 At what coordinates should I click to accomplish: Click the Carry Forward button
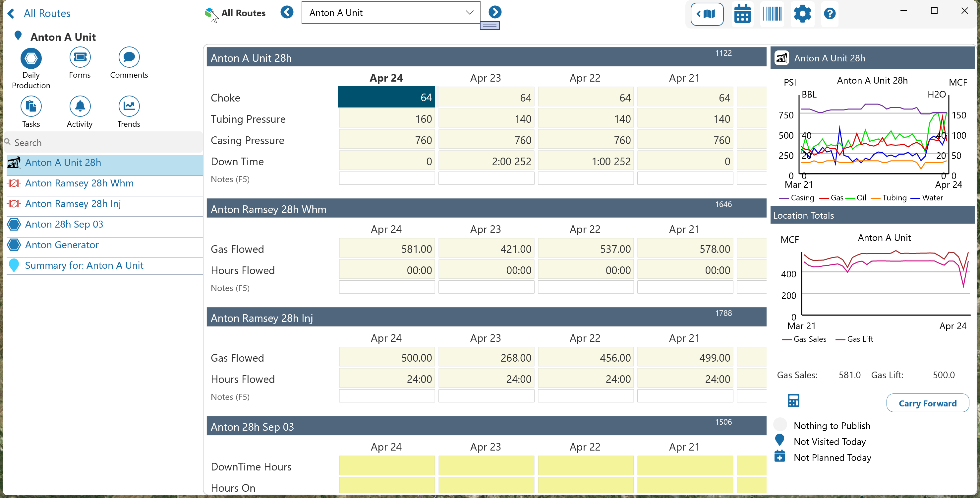tap(927, 403)
